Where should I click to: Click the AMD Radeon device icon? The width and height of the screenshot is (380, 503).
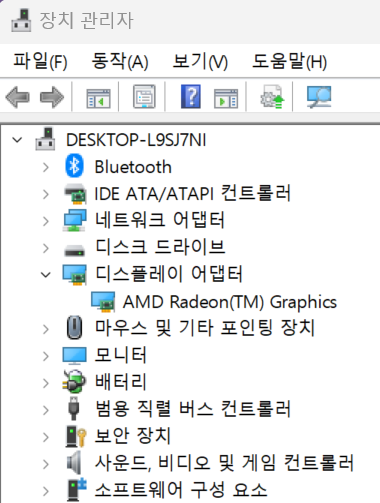pyautogui.click(x=104, y=302)
